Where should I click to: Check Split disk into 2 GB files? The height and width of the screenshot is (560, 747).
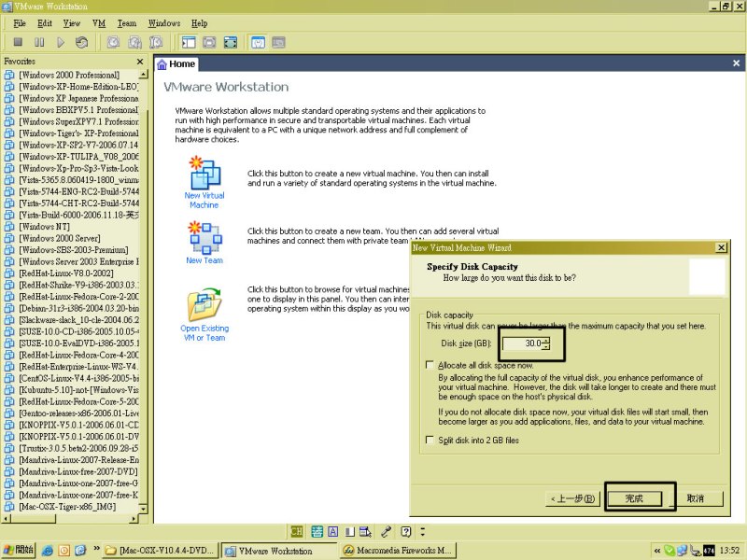coord(430,440)
